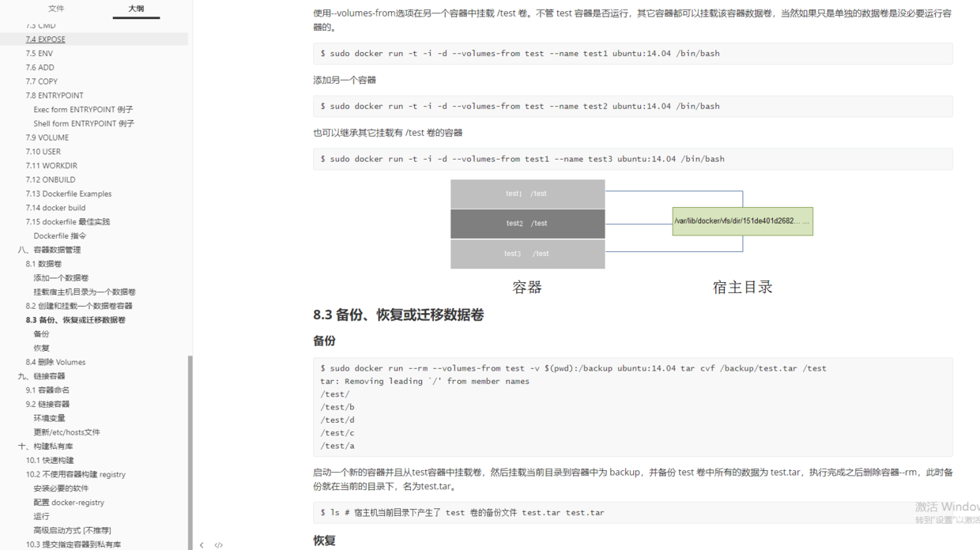The width and height of the screenshot is (980, 550).
Task: Click the 备份 heading in document body
Action: [x=324, y=341]
